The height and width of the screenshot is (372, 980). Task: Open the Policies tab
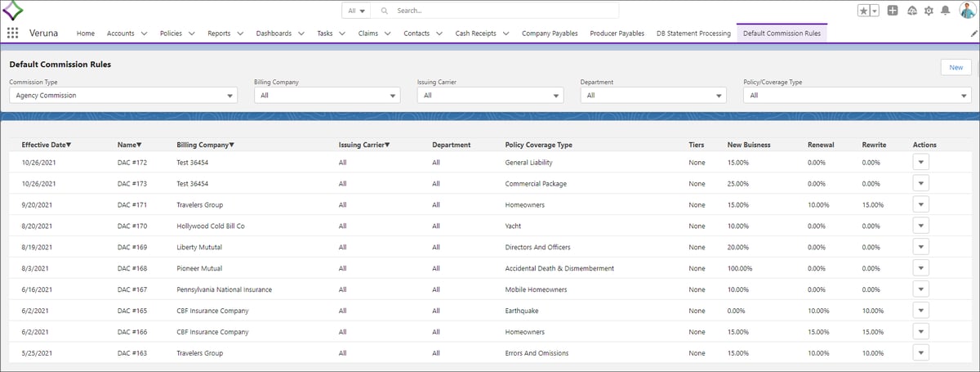click(171, 34)
